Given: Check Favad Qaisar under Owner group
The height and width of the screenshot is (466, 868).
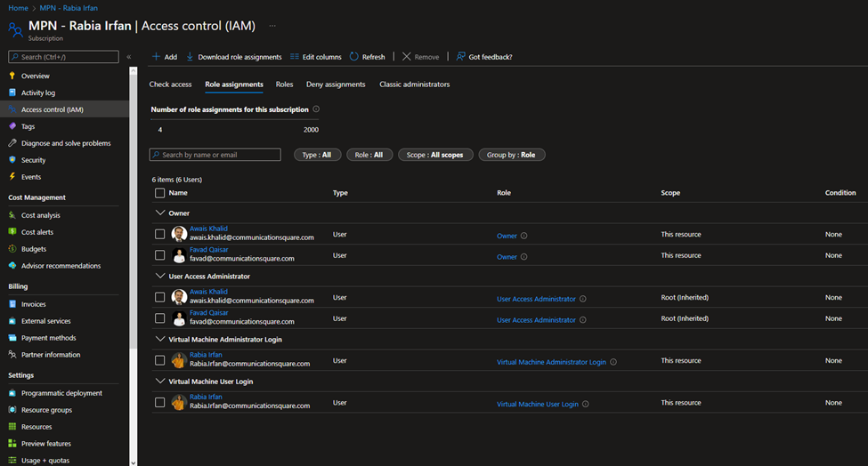Looking at the screenshot, I should click(159, 255).
